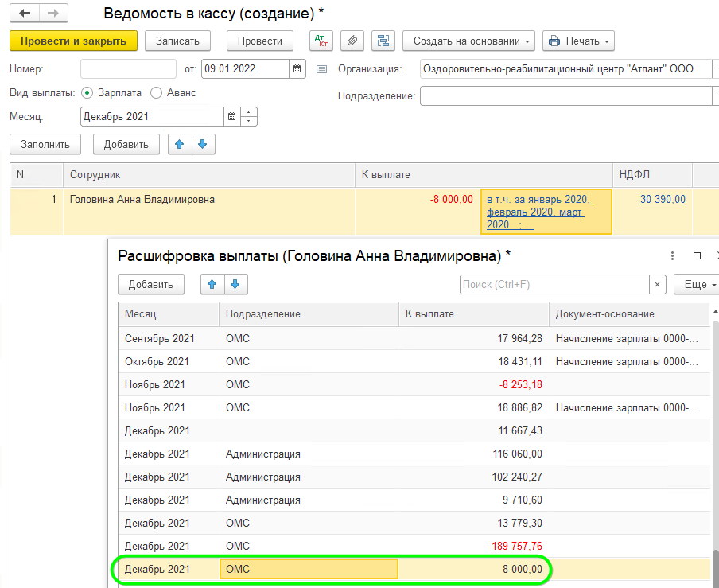
Task: Click the paperclip attached files icon
Action: (x=352, y=41)
